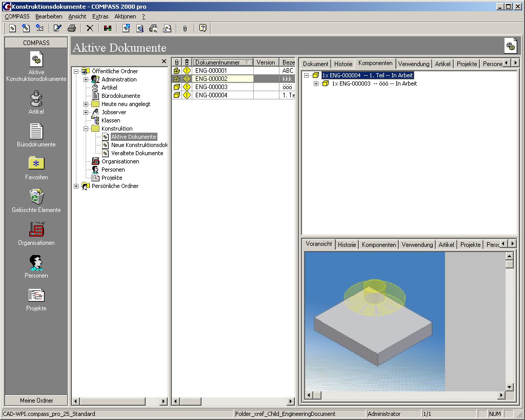525x420 pixels.
Task: Click the edit pencil toolbar icon
Action: [x=57, y=28]
